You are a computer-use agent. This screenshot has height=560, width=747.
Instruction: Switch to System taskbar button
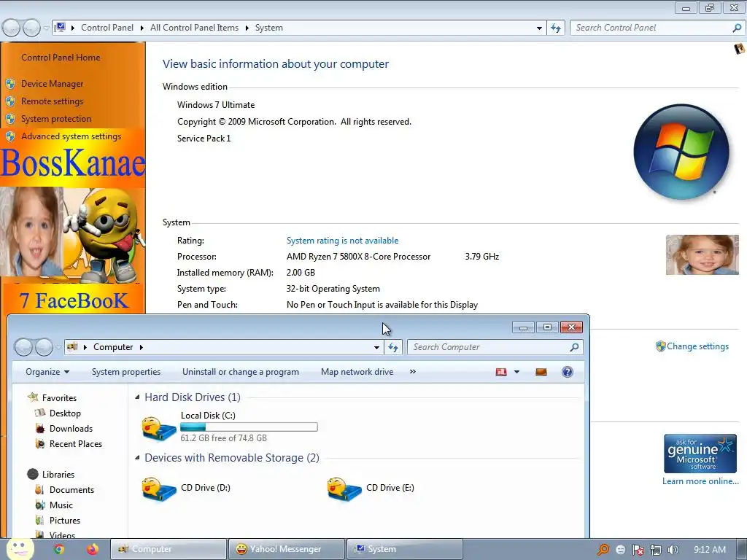tap(404, 549)
